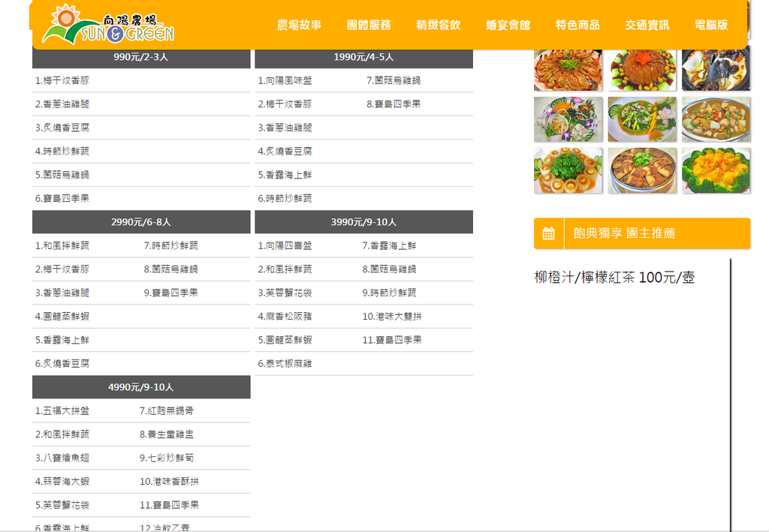
Task: Click the green vegetable stir-fry photo
Action: (642, 120)
